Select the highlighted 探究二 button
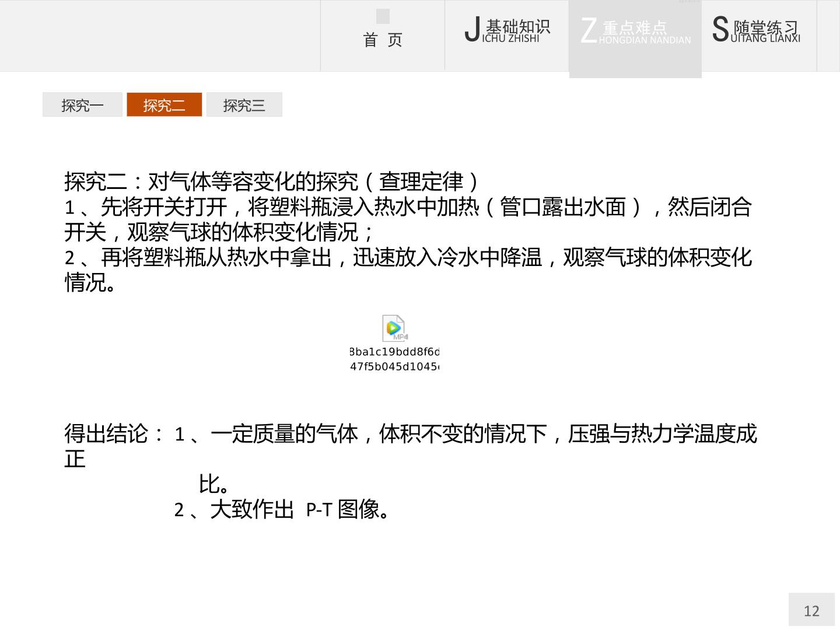The height and width of the screenshot is (630, 840). 164,105
